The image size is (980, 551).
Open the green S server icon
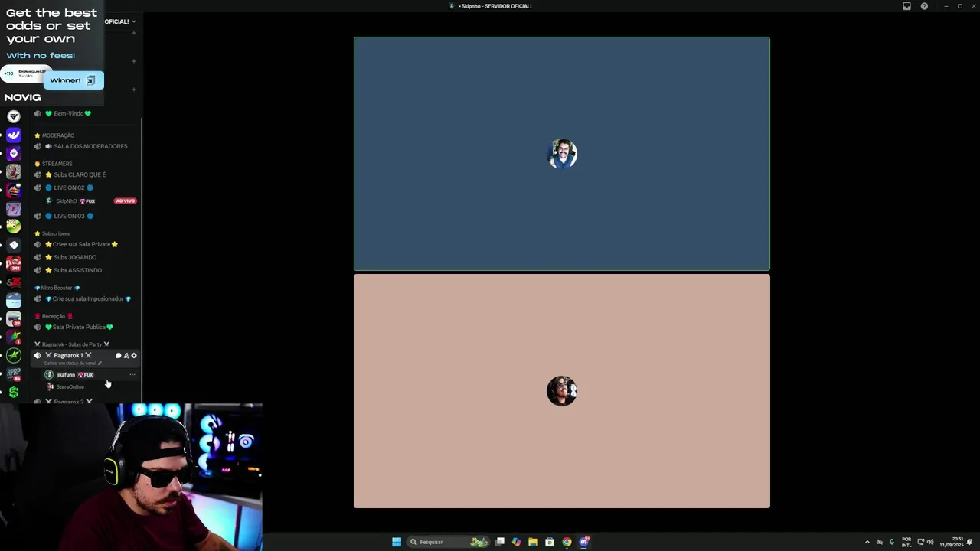coord(14,393)
